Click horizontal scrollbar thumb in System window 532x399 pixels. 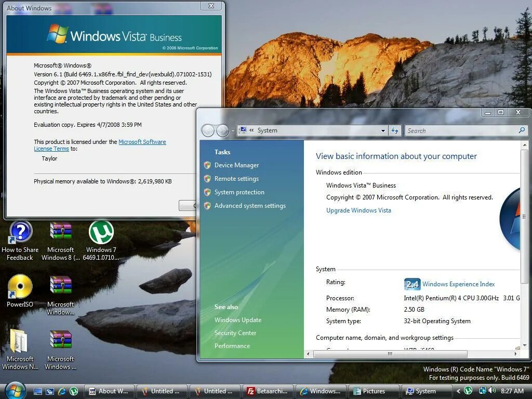390,354
